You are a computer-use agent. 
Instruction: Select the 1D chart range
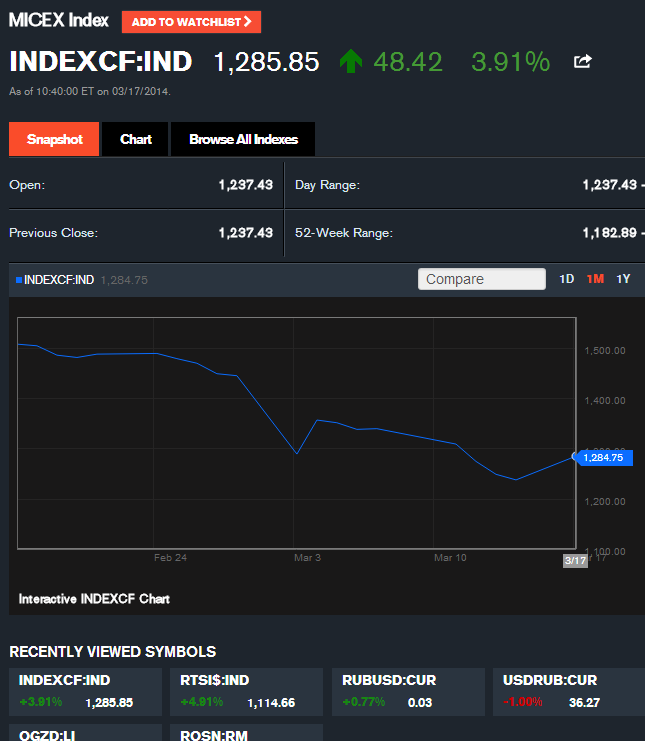[x=566, y=279]
